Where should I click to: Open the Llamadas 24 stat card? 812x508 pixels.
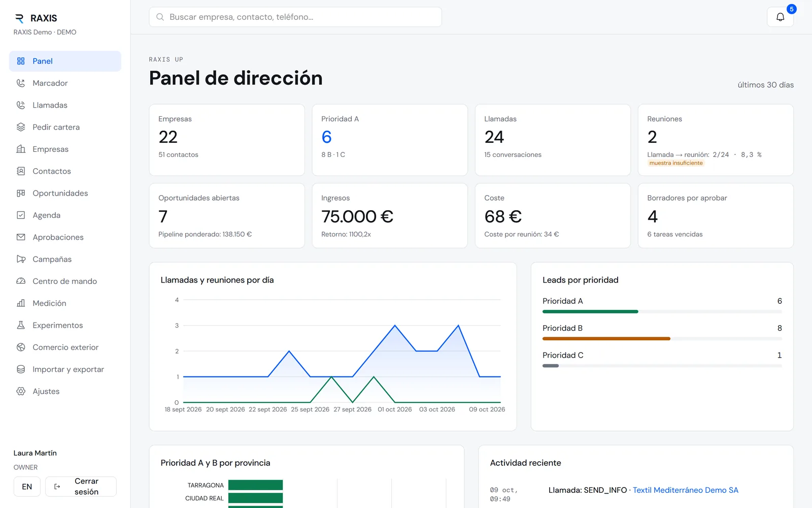tap(553, 140)
